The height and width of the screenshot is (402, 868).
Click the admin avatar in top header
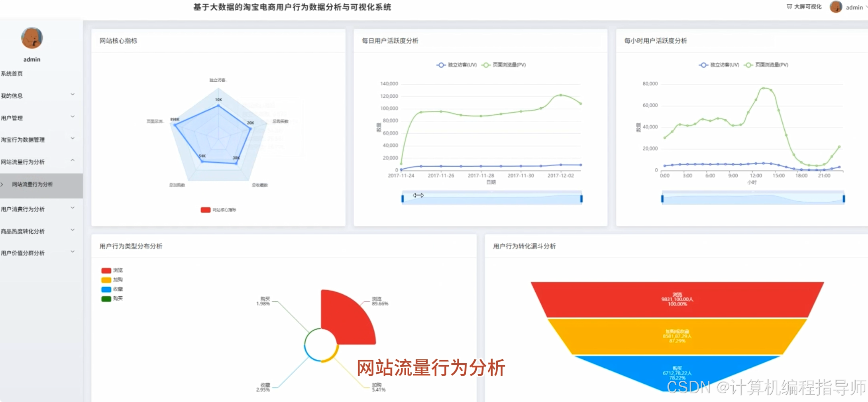836,7
